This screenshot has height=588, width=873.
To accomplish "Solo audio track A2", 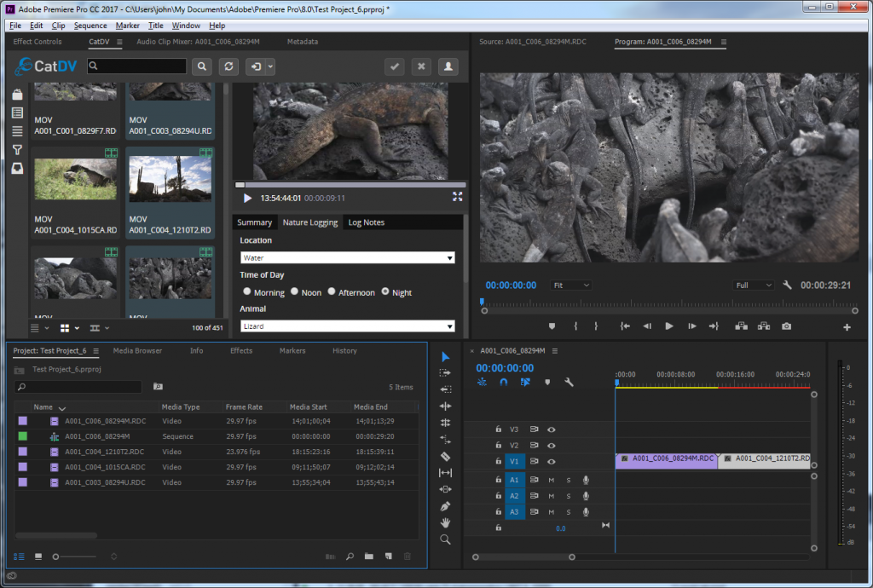I will pos(569,496).
